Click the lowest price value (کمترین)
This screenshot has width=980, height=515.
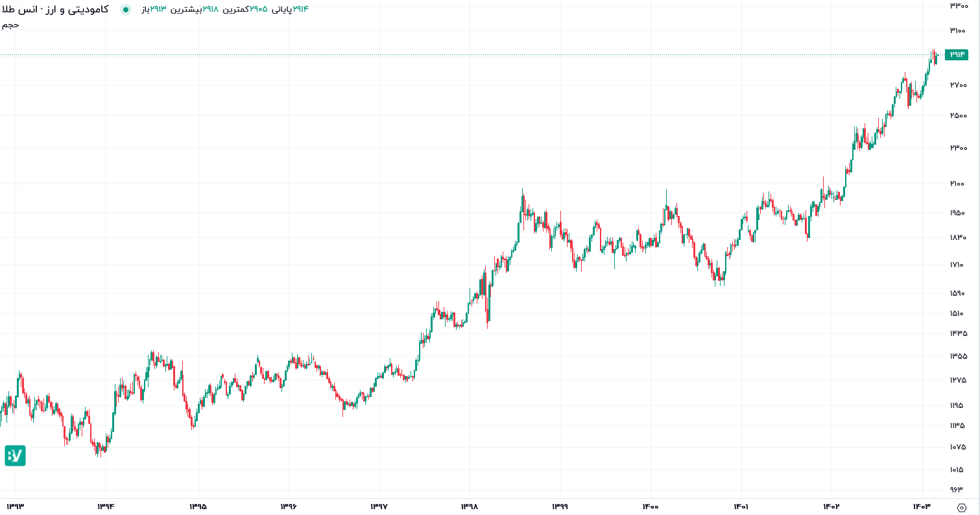click(x=259, y=9)
